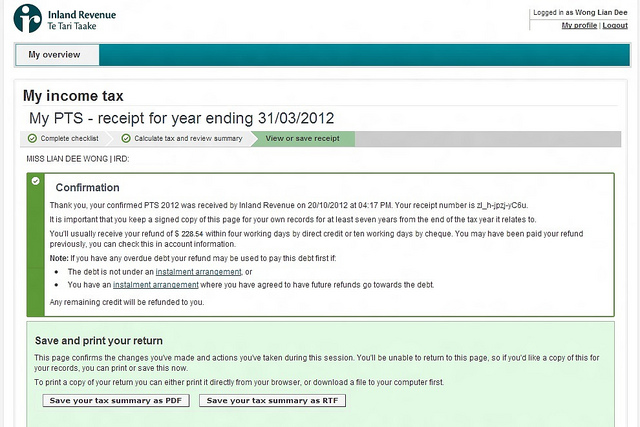Log out using the Logout link
This screenshot has width=640, height=427.
tap(614, 25)
